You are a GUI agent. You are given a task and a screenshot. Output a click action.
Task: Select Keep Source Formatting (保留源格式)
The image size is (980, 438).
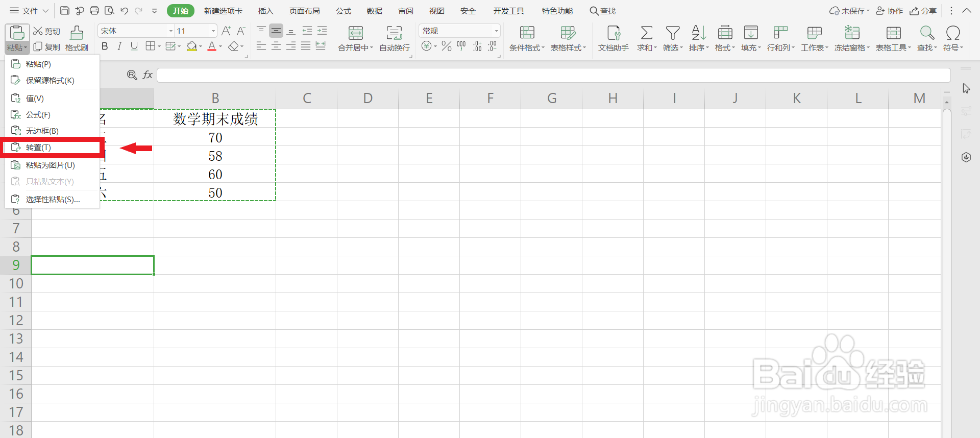52,80
